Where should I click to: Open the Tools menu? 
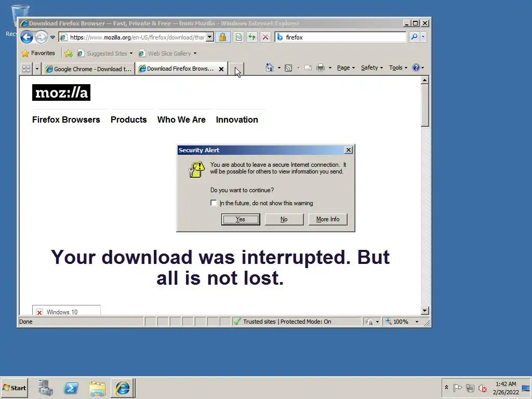[x=398, y=68]
